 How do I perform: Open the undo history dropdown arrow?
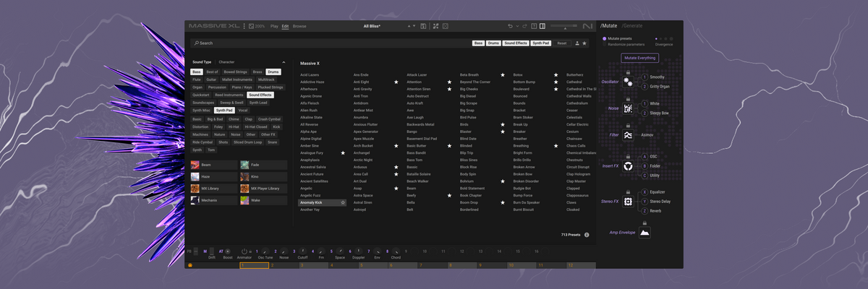517,26
